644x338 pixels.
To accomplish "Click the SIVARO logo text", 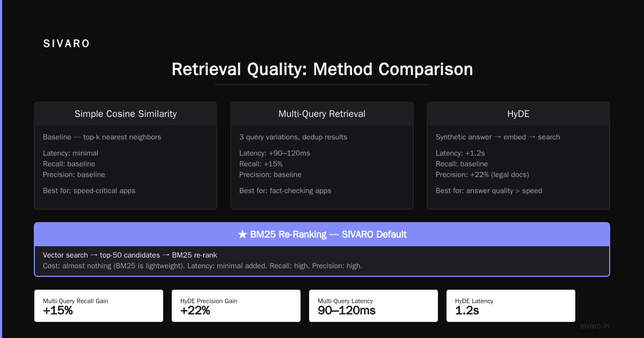I will pyautogui.click(x=67, y=44).
